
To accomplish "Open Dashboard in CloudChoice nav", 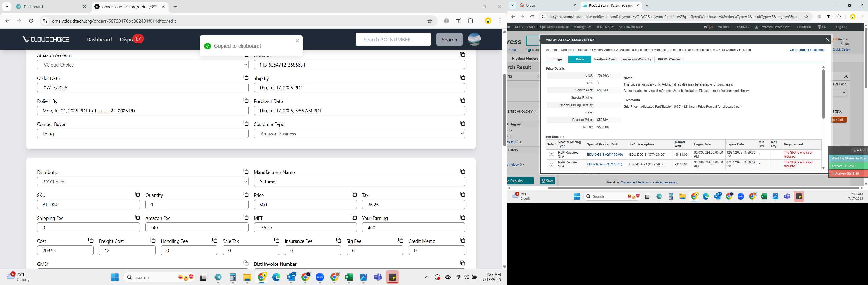I will tap(99, 39).
